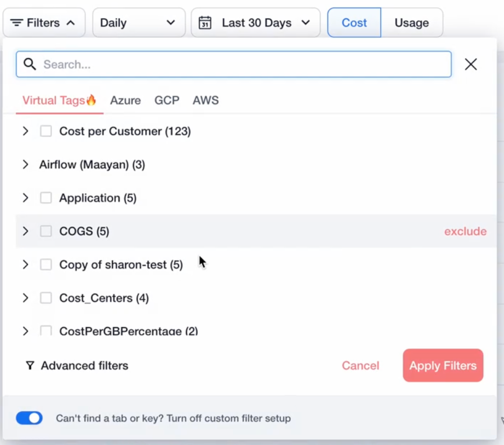Click exclude on the COGS row

(465, 231)
